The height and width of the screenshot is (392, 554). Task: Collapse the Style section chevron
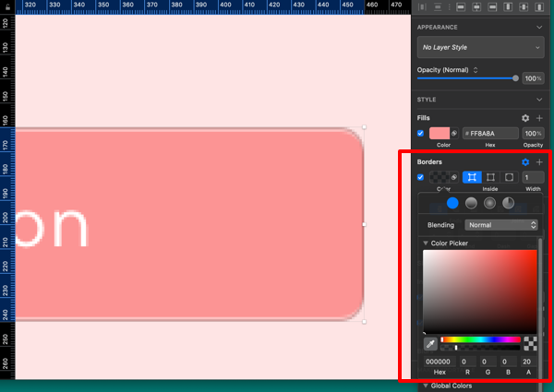pyautogui.click(x=539, y=100)
